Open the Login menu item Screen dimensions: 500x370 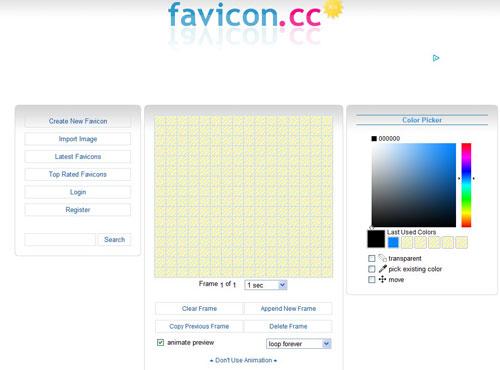click(78, 192)
